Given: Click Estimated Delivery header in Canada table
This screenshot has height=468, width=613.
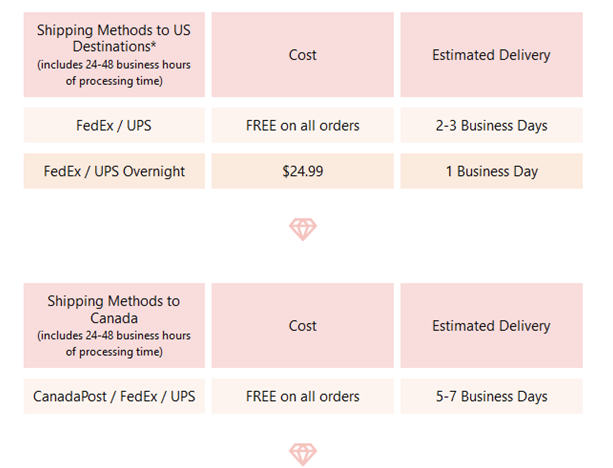Looking at the screenshot, I should tap(491, 325).
